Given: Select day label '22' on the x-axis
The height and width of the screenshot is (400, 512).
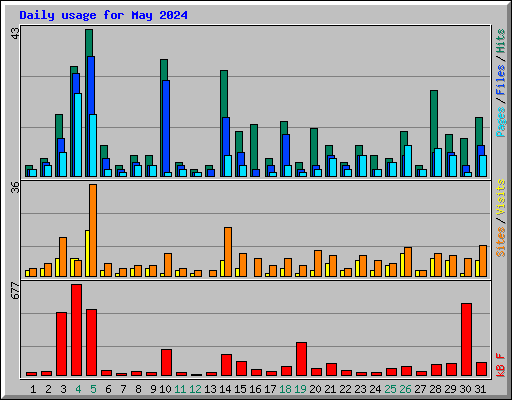Looking at the screenshot, I should pyautogui.click(x=345, y=389).
